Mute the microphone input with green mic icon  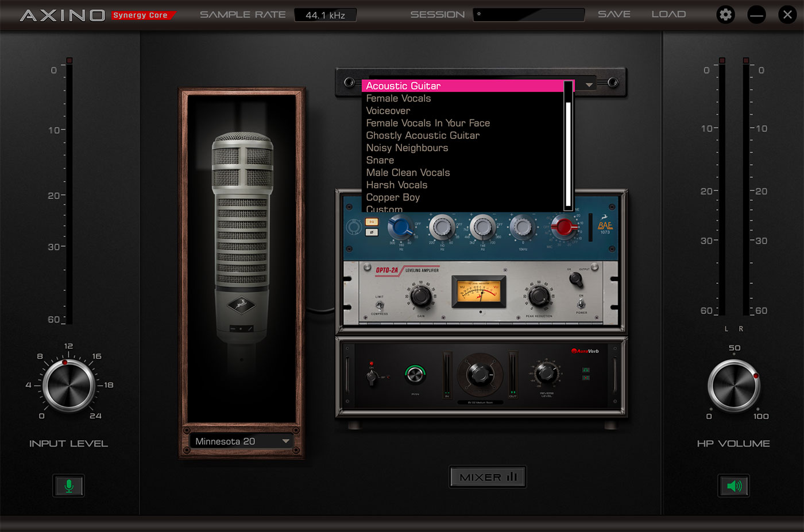68,486
